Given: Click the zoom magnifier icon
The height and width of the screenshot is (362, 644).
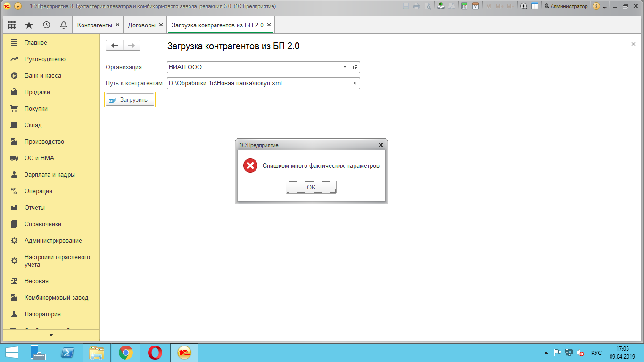Looking at the screenshot, I should [x=523, y=6].
